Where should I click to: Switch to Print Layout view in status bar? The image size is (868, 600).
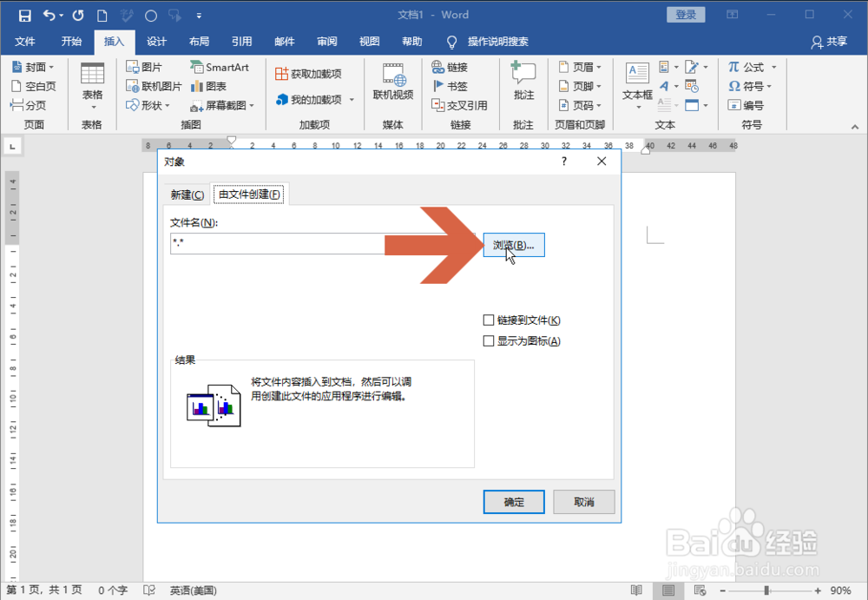tap(668, 590)
